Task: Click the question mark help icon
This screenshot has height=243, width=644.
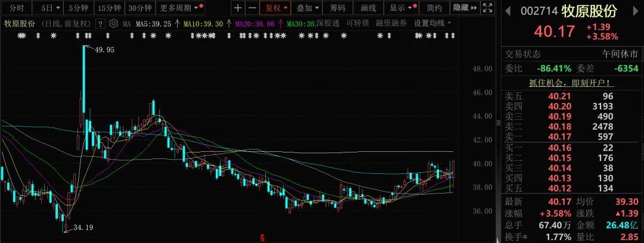Action: point(100,24)
